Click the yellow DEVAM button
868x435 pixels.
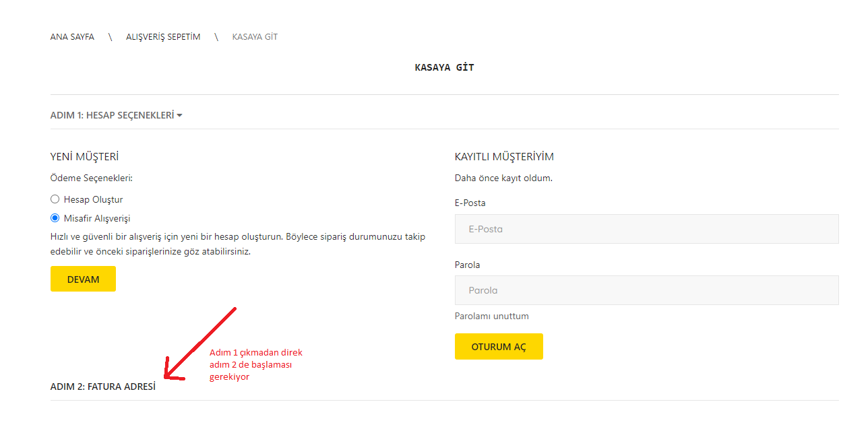(83, 279)
